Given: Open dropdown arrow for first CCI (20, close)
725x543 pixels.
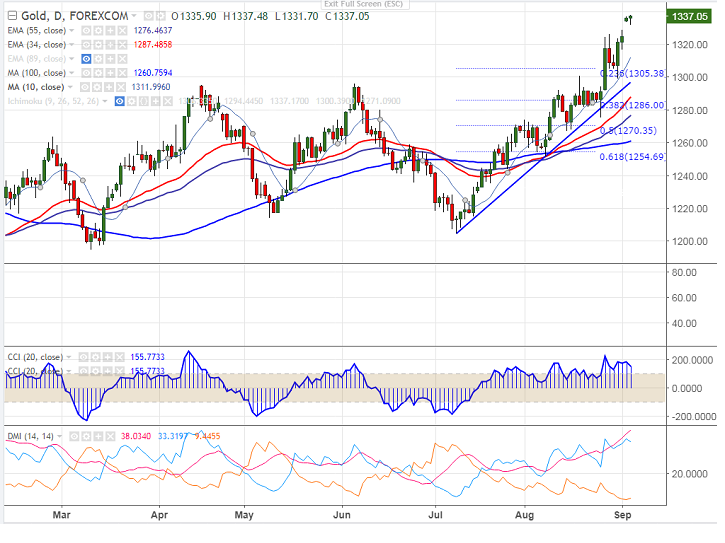Looking at the screenshot, I should 69,357.
